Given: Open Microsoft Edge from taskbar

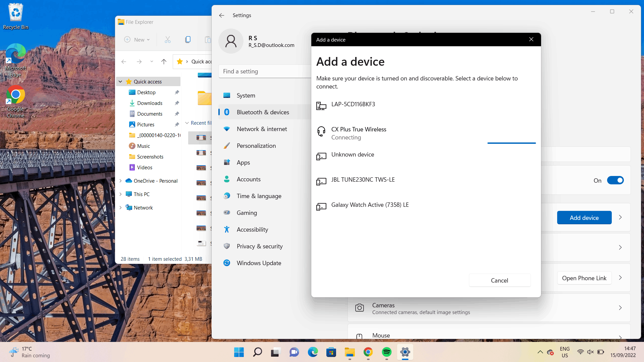Looking at the screenshot, I should tap(313, 352).
